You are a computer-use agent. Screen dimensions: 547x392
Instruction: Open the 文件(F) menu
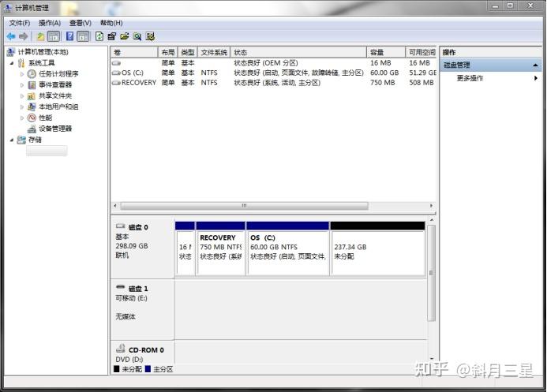[x=20, y=23]
